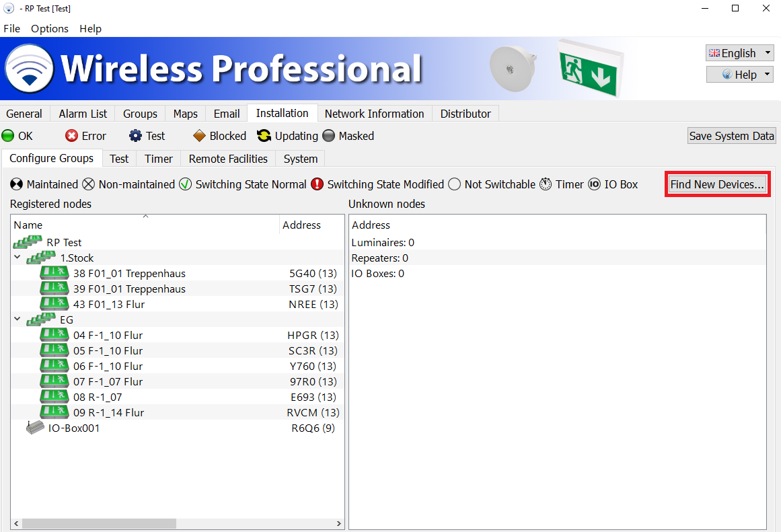Image resolution: width=781 pixels, height=532 pixels.
Task: Click Repeaters: 0 in unknown nodes
Action: point(379,258)
